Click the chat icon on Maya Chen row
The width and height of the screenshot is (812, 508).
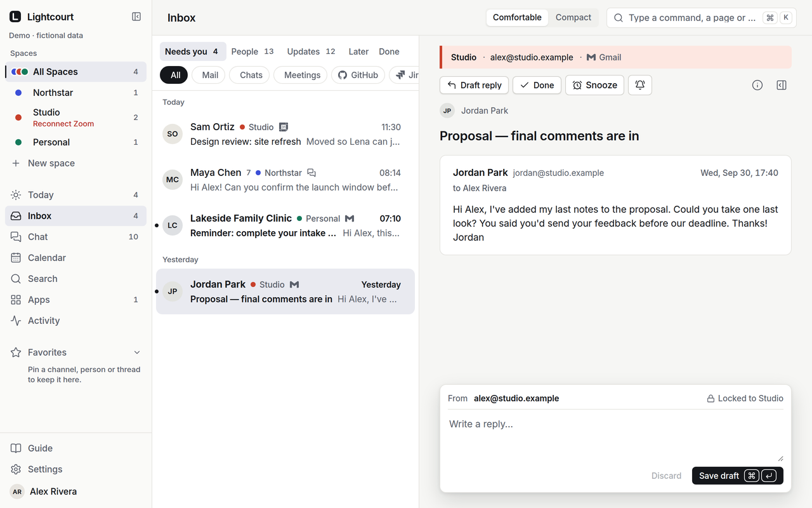[311, 173]
